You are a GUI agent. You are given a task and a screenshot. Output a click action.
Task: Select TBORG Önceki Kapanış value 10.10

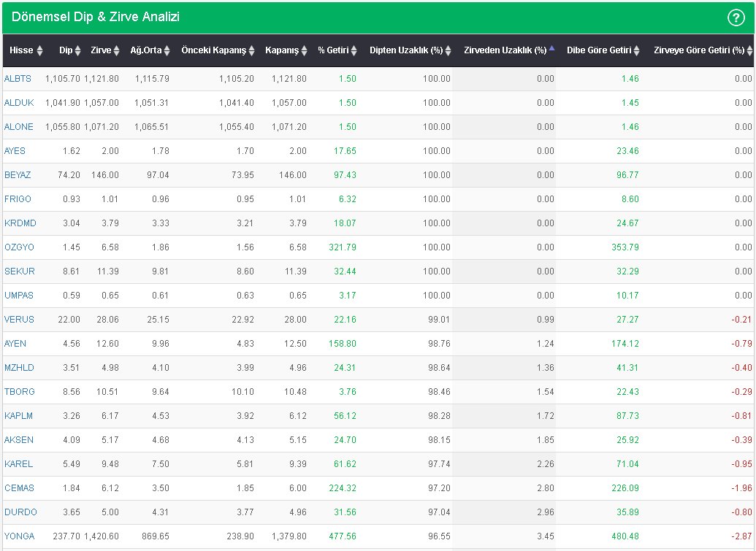coord(243,392)
